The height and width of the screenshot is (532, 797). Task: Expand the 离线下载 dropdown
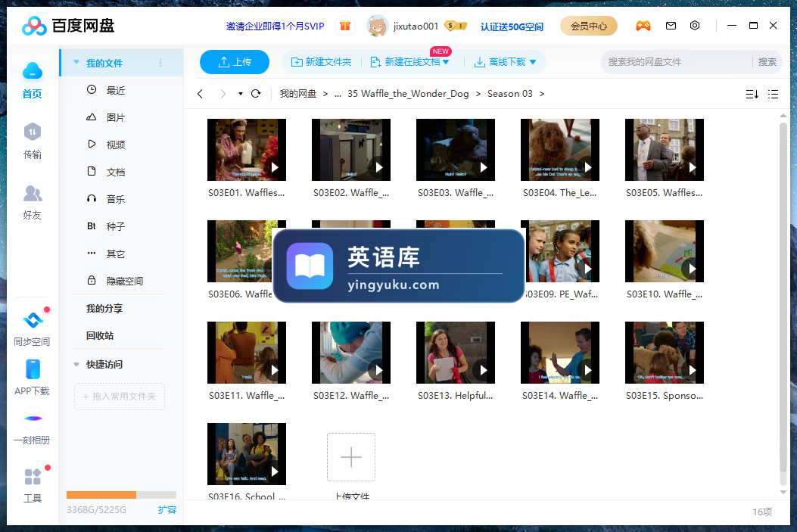(x=533, y=62)
